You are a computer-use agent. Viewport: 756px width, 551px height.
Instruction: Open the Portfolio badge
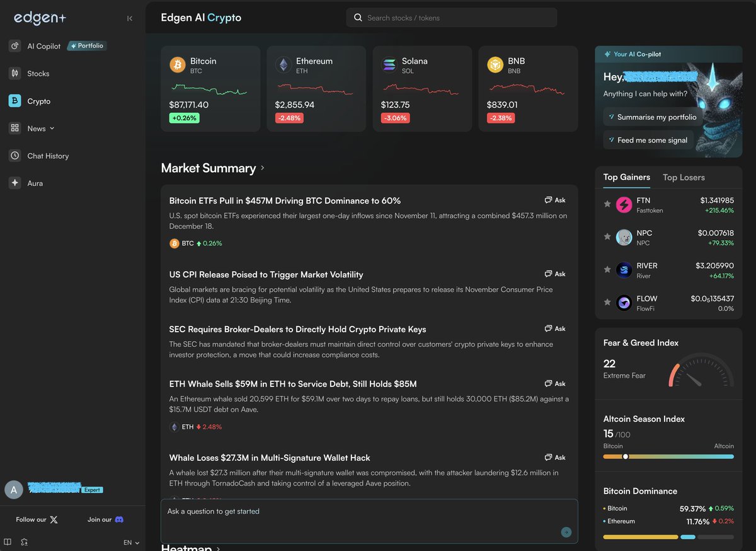pyautogui.click(x=87, y=45)
